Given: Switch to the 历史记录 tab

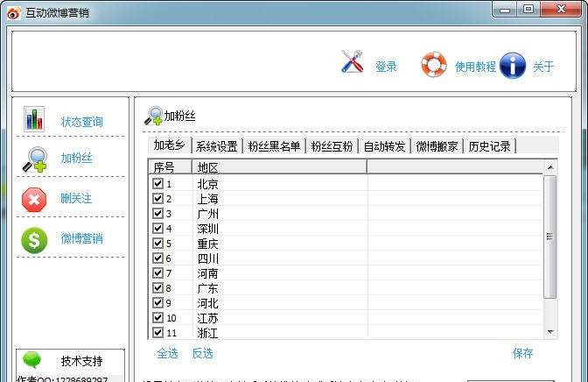Looking at the screenshot, I should coord(489,146).
